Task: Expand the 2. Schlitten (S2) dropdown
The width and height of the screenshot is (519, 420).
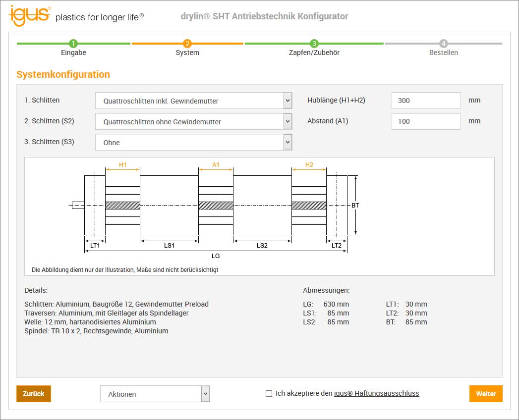Action: tap(193, 122)
